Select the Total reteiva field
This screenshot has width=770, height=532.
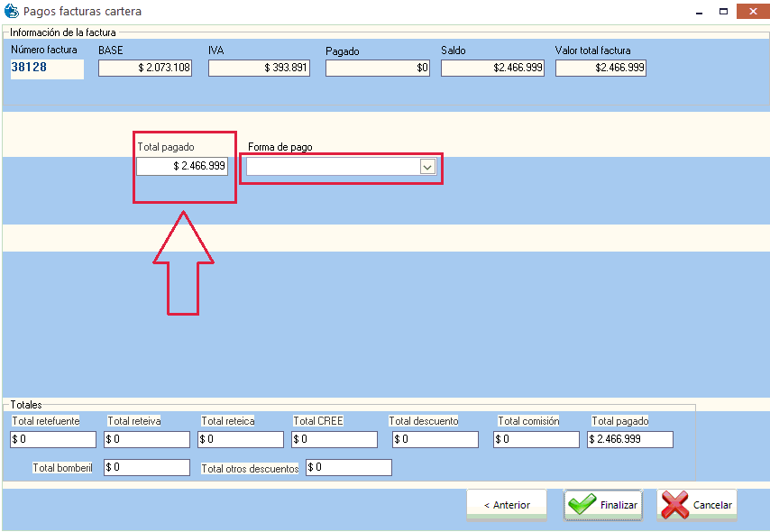[x=147, y=439]
